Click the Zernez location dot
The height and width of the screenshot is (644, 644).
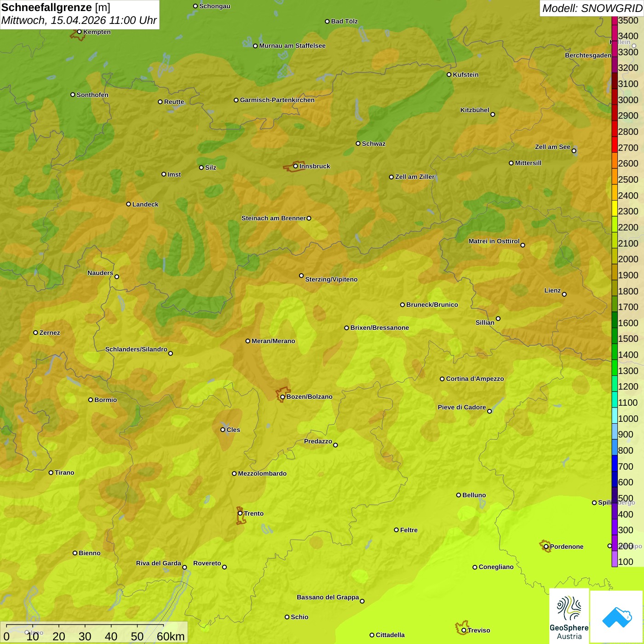click(x=36, y=333)
